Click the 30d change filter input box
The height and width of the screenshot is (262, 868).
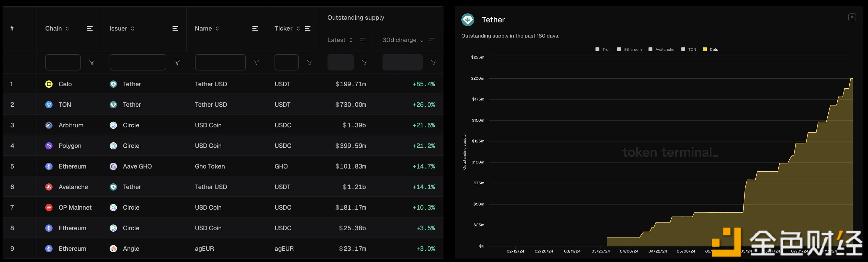point(402,62)
